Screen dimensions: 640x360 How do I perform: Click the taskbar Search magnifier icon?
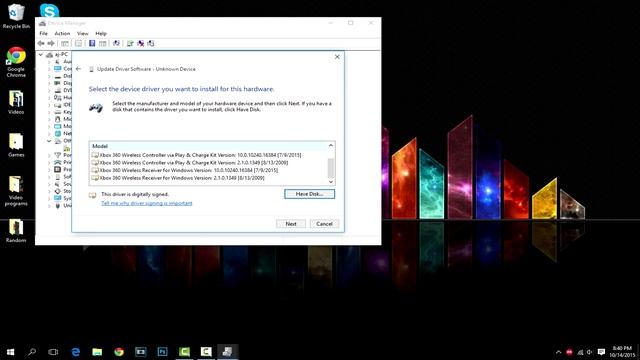tap(32, 351)
